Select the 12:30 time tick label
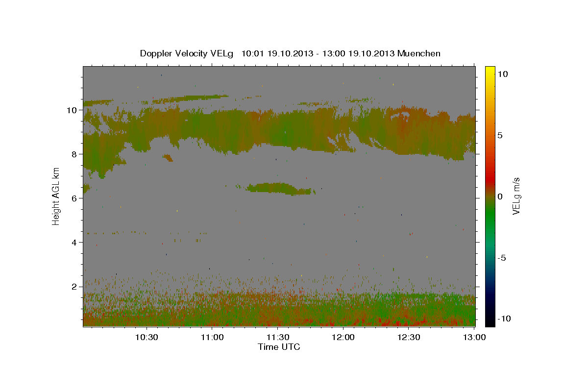The image size is (588, 392). (408, 337)
